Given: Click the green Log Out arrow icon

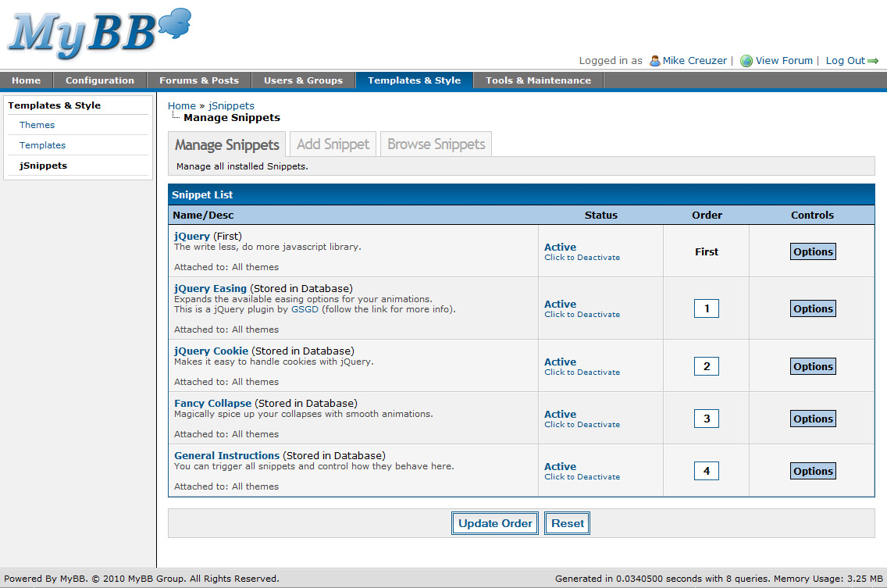Looking at the screenshot, I should tap(873, 61).
